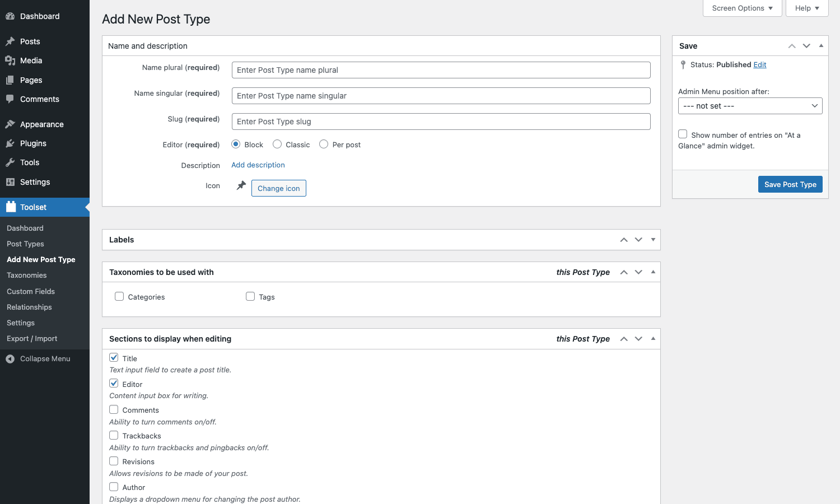Open Toolset Dashboard submenu item
This screenshot has height=504, width=840.
coord(25,228)
